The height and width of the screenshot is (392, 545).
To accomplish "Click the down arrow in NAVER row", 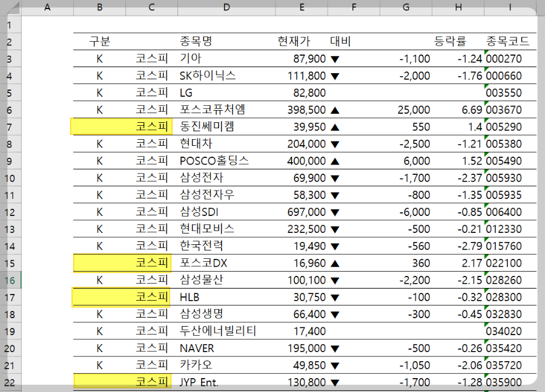I will click(x=335, y=349).
